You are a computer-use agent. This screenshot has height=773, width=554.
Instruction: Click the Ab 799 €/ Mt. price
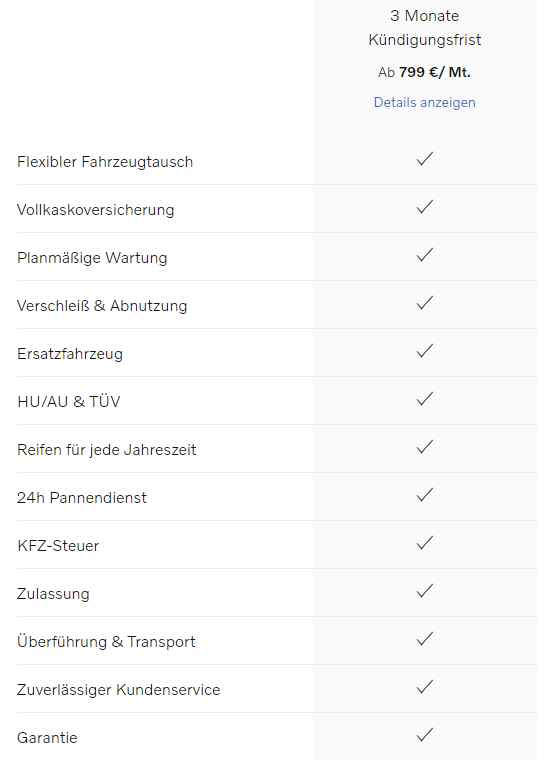(424, 72)
